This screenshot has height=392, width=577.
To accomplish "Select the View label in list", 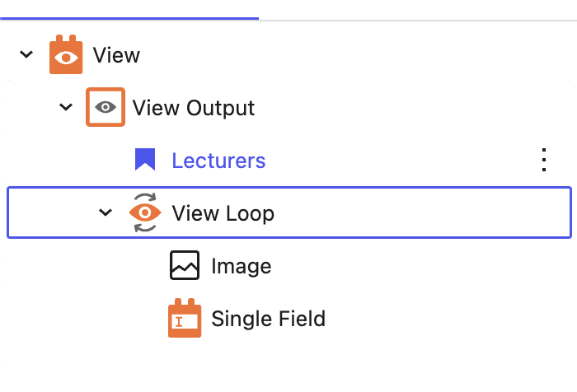I will pyautogui.click(x=116, y=55).
